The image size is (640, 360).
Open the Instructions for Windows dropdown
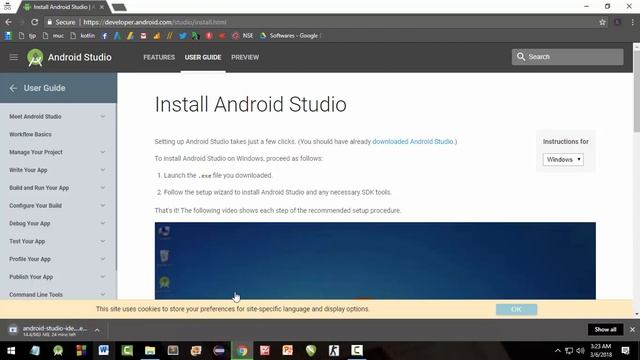(563, 160)
